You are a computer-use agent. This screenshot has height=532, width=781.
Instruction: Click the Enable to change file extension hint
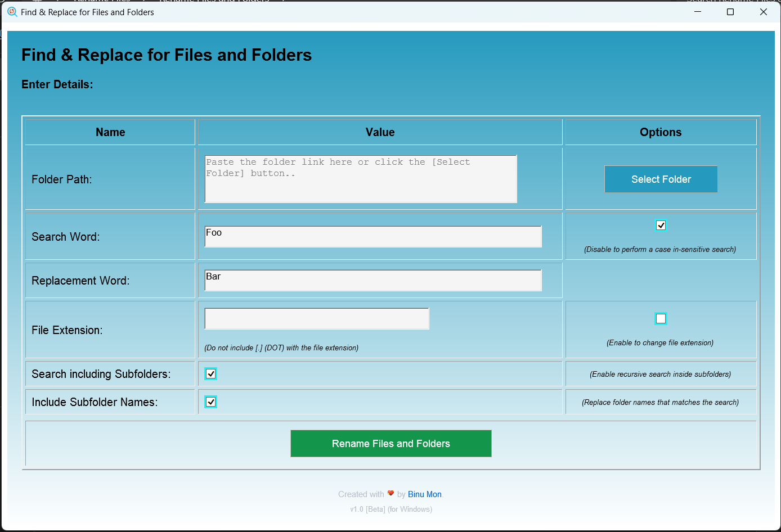click(660, 342)
